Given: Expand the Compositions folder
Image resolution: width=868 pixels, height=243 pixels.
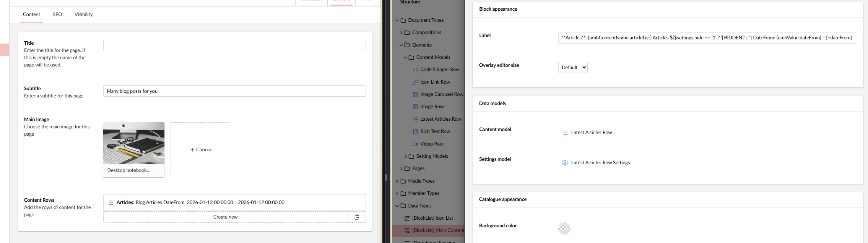Looking at the screenshot, I should [x=401, y=32].
